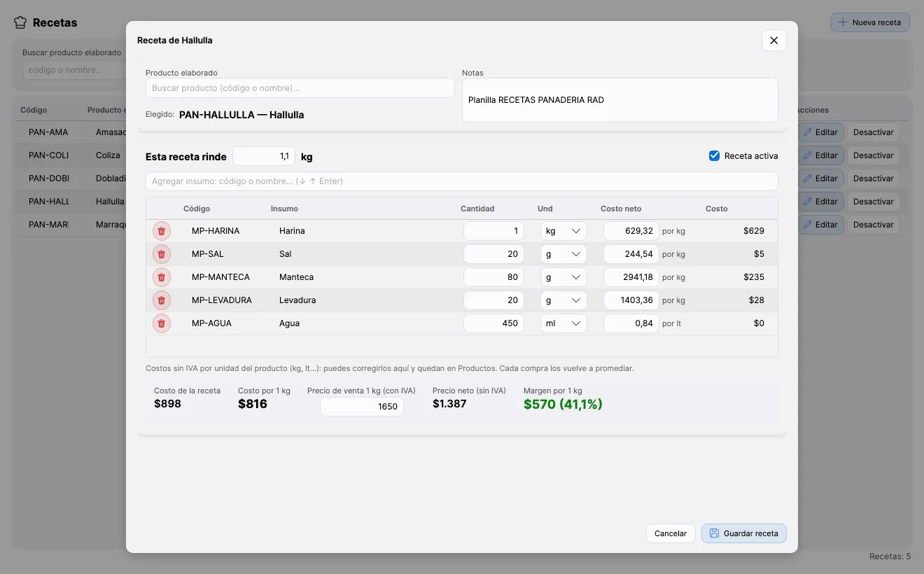The image size is (924, 574).
Task: Close the Receta de Hallulla dialog
Action: 774,41
